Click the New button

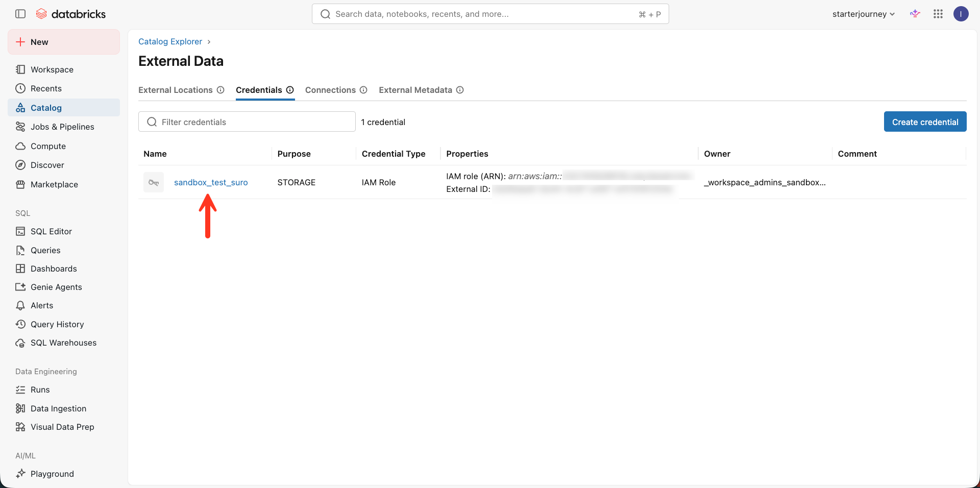pos(64,42)
